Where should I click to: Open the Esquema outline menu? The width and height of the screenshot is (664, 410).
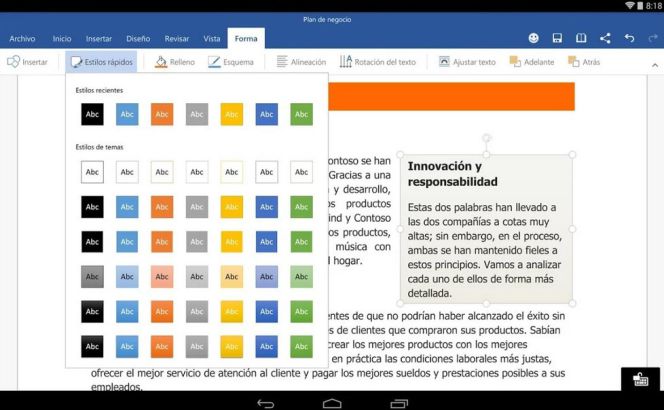[231, 62]
